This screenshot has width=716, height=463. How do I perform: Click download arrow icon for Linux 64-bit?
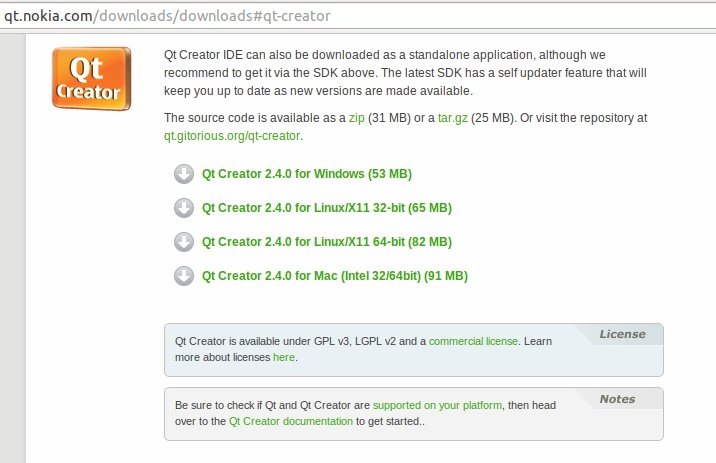pyautogui.click(x=183, y=242)
